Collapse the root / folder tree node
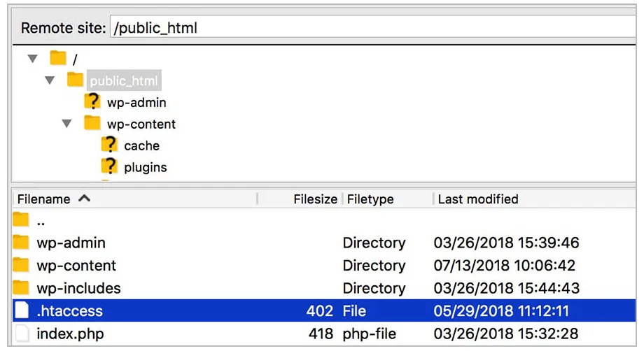 click(x=33, y=59)
